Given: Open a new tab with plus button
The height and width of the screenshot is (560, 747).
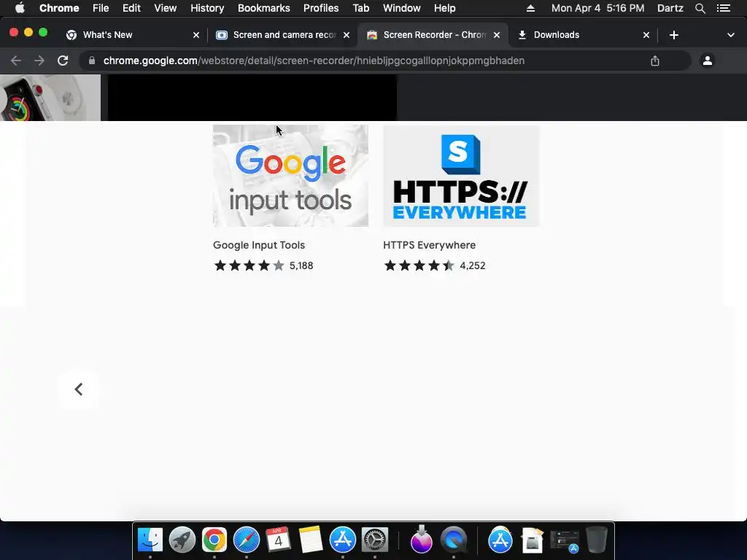Looking at the screenshot, I should 673,35.
